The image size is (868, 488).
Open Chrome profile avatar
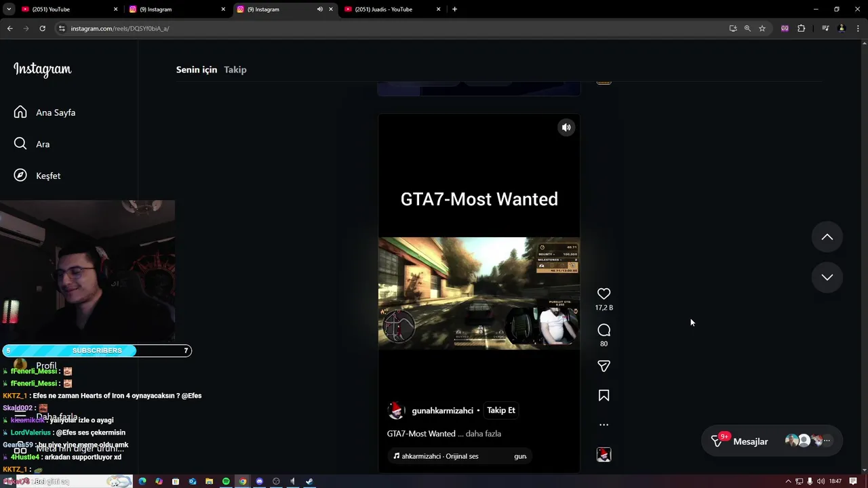click(x=842, y=28)
